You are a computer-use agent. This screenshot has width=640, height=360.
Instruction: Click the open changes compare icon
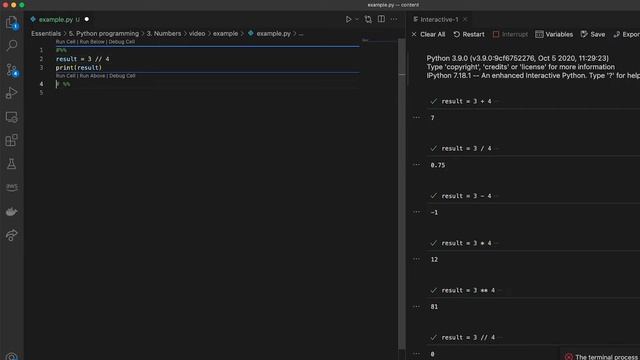tap(368, 19)
